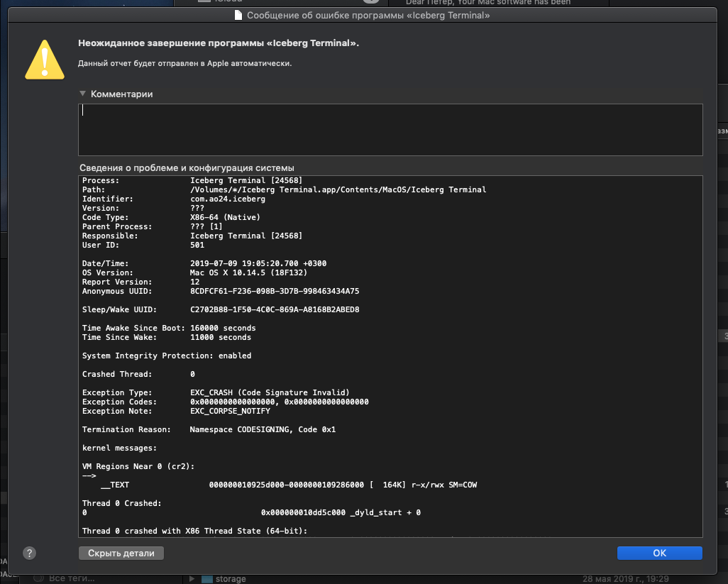The height and width of the screenshot is (584, 728).
Task: Click the OS Version 'Mac OS X 10.14.5 (18F132)'
Action: tap(248, 272)
